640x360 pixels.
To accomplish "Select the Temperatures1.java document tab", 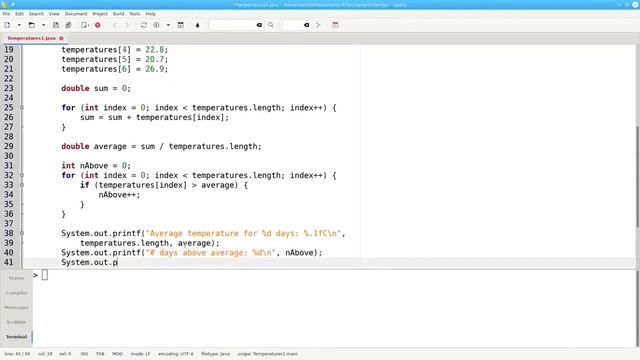I will click(31, 38).
